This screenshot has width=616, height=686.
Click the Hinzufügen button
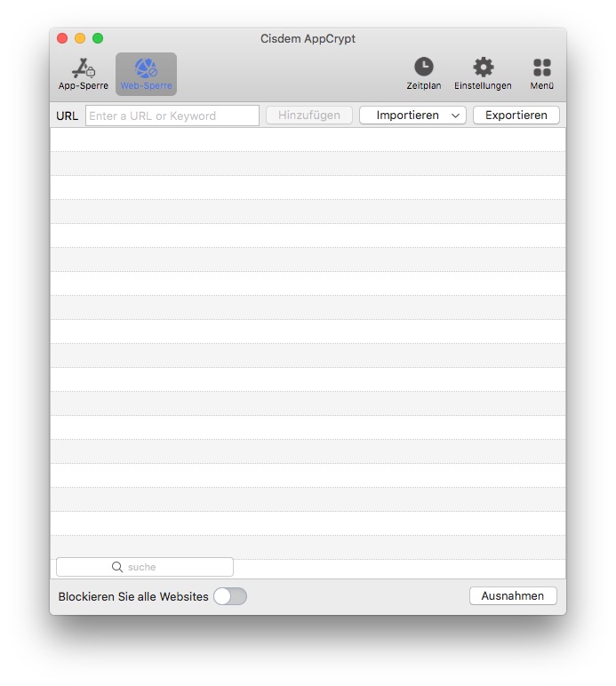308,116
